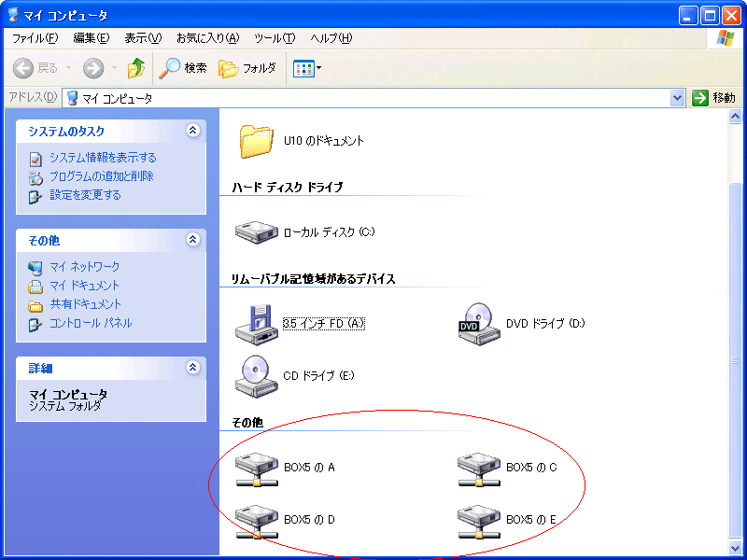Click the address bar My Computer icon

[x=73, y=98]
